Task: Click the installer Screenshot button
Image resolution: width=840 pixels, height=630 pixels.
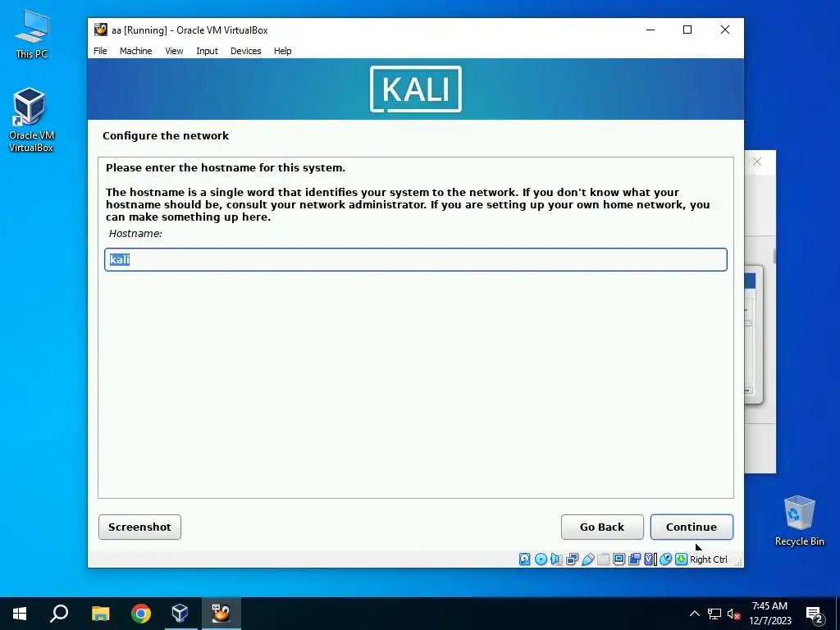Action: coord(139,527)
